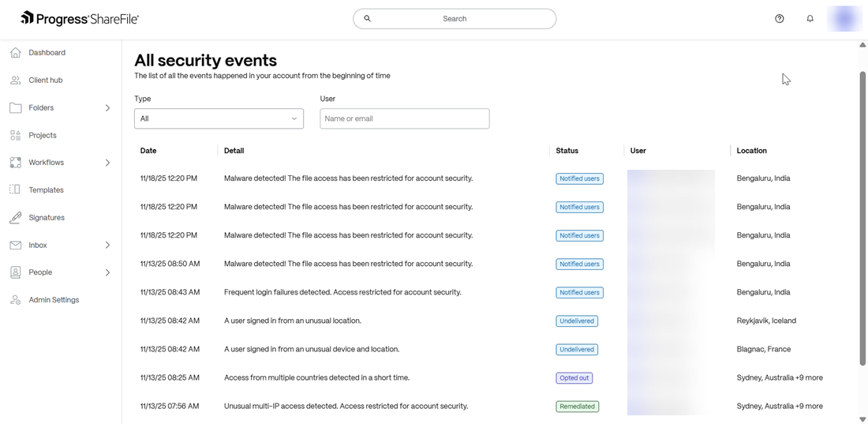
Task: Click Notified users badge on login failures row
Action: point(580,292)
